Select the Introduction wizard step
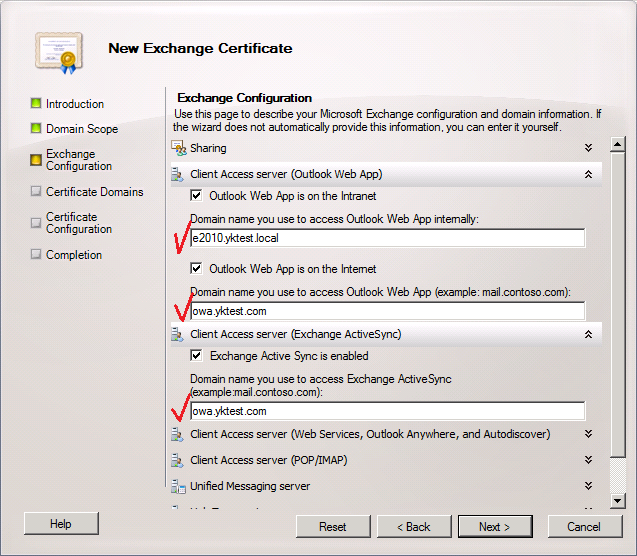 [x=74, y=104]
